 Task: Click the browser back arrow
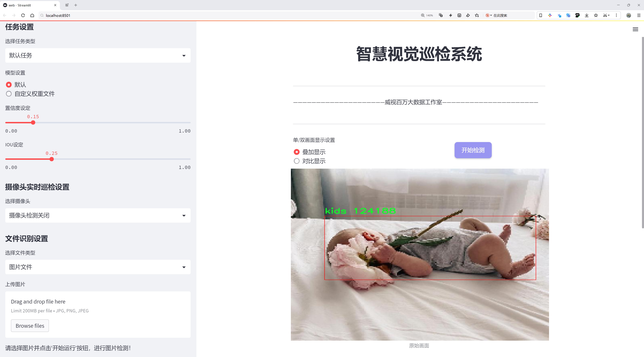pos(5,15)
